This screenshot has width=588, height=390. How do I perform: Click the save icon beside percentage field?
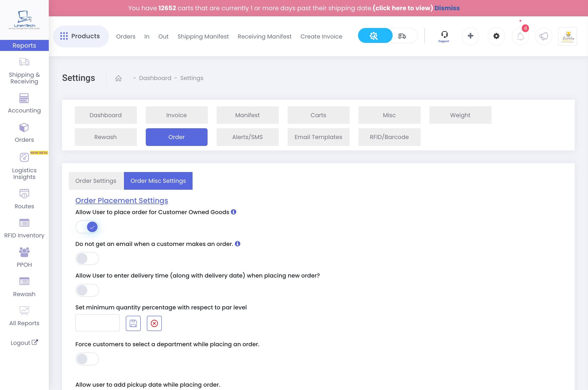point(133,323)
